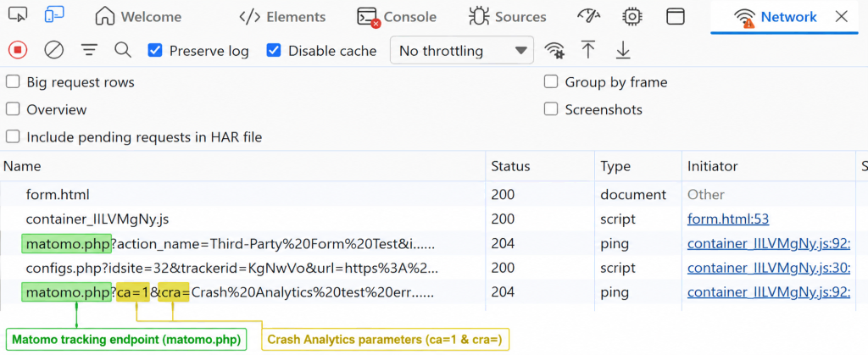Open the Console tab
The height and width of the screenshot is (355, 868).
pos(397,17)
